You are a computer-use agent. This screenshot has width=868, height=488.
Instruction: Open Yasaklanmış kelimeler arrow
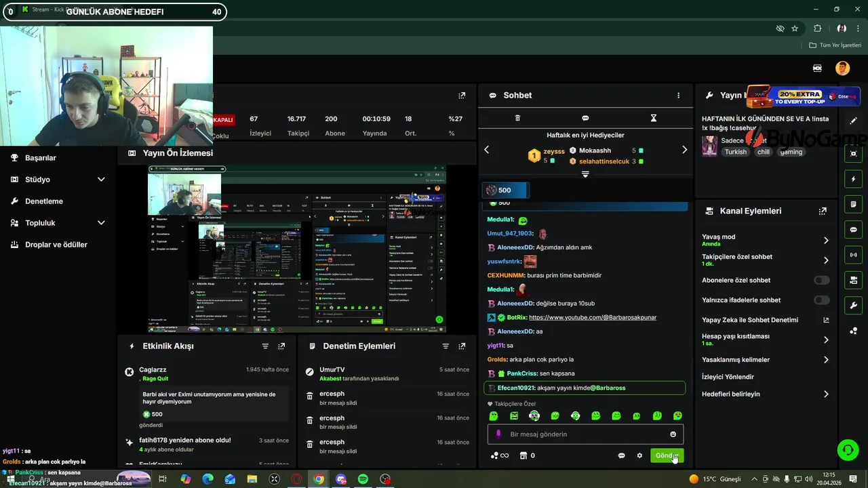826,360
